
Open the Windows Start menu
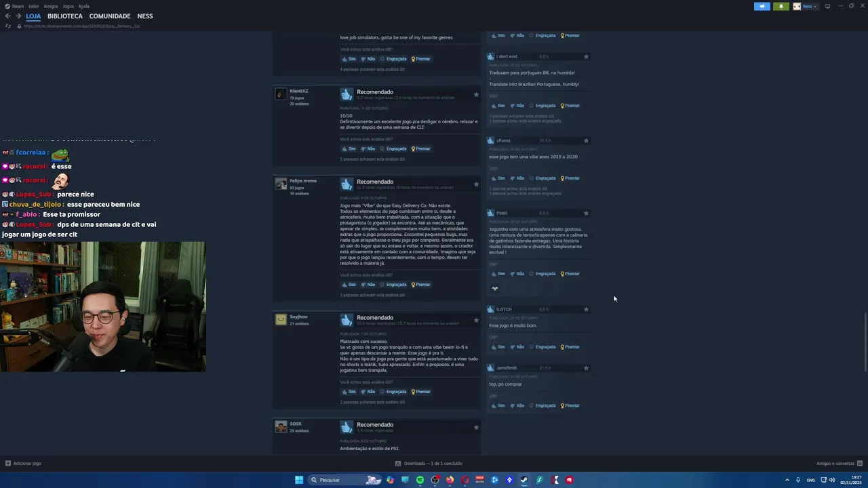coord(299,480)
